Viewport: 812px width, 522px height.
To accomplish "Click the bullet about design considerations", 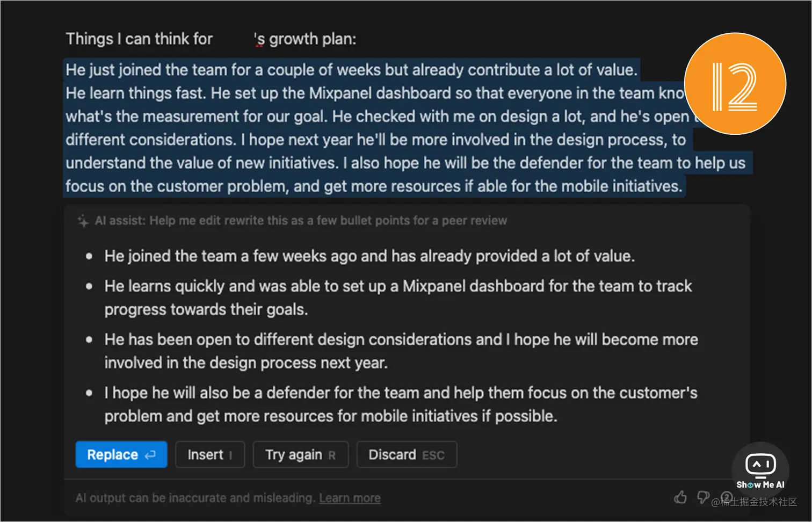I will click(x=401, y=351).
